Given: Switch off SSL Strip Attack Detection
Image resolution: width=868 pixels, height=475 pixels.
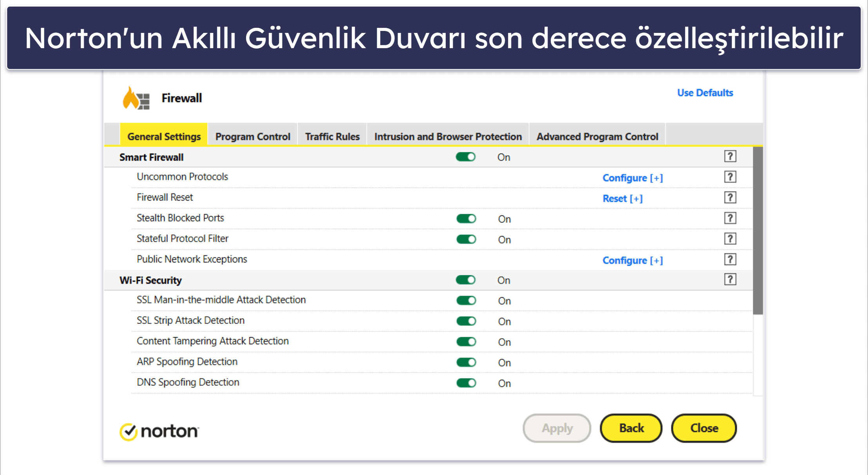Looking at the screenshot, I should click(x=466, y=321).
